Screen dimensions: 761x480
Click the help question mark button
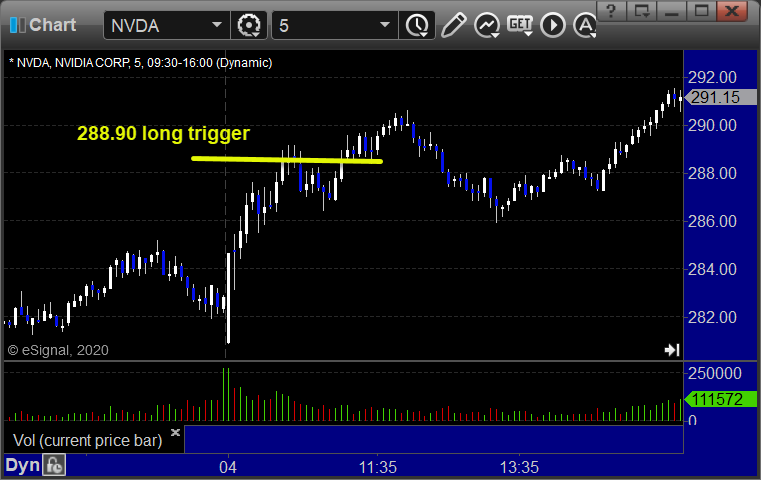click(611, 11)
